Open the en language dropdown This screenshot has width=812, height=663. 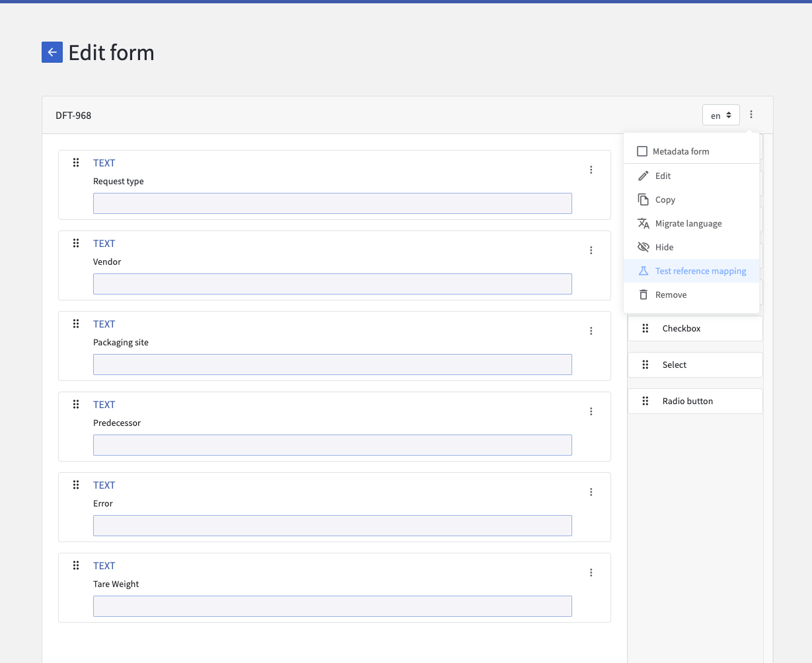coord(720,115)
